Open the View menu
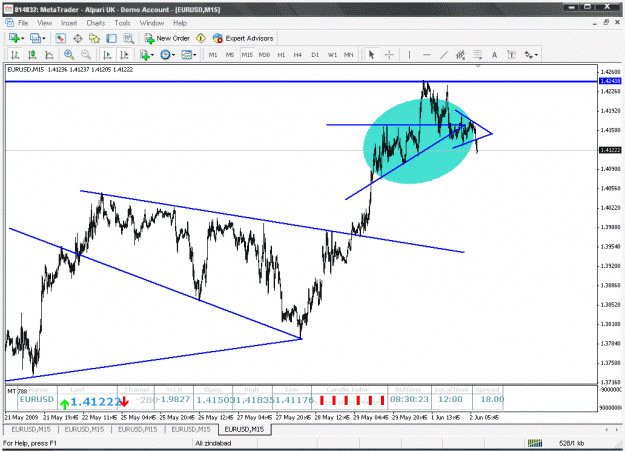 (x=45, y=23)
